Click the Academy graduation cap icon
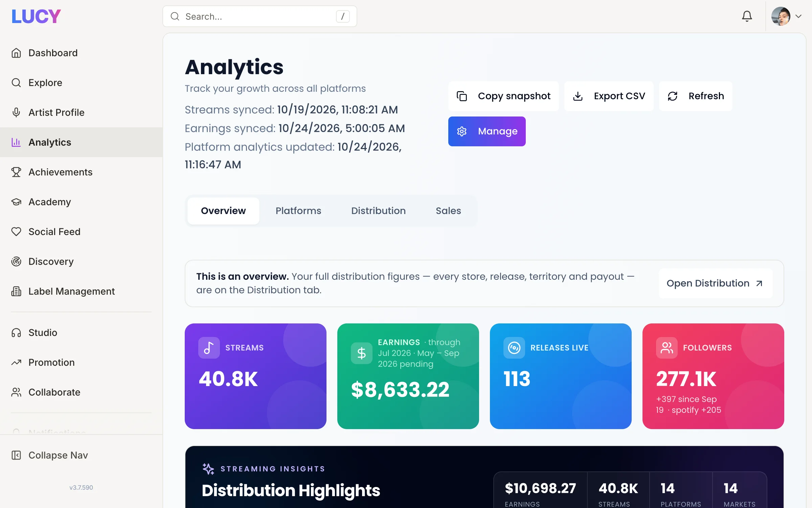Screen dimensions: 812x508 pyautogui.click(x=16, y=202)
